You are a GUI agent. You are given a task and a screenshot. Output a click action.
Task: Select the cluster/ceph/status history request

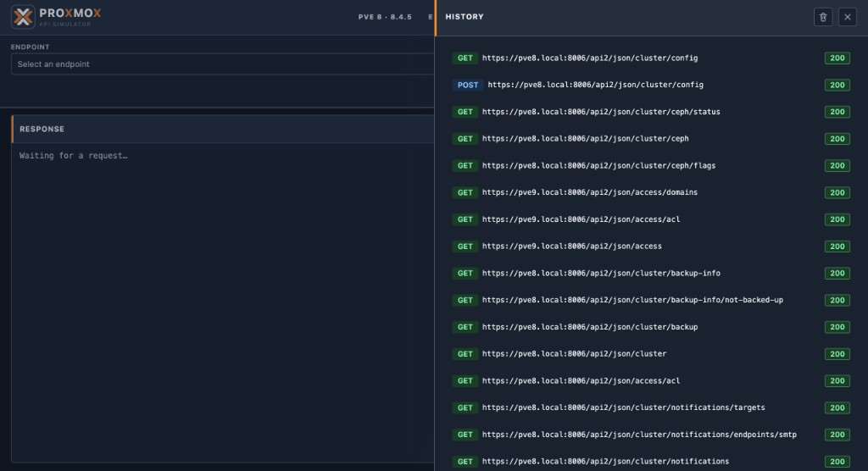(x=651, y=112)
